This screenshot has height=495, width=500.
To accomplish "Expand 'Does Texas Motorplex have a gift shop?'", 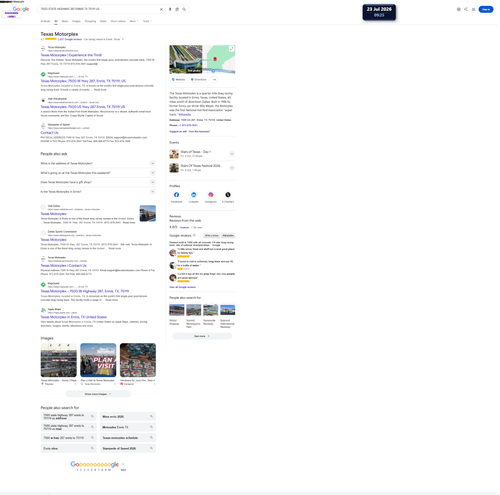I will (152, 182).
